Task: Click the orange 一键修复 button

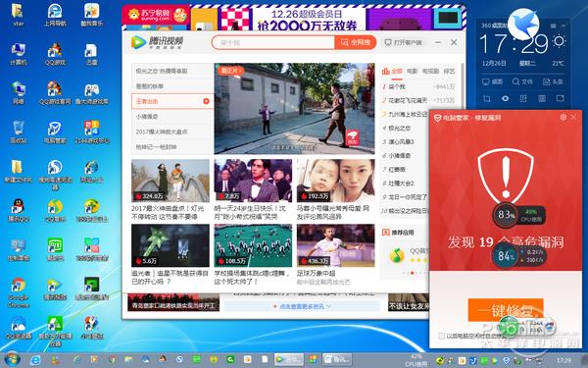Action: point(506,310)
